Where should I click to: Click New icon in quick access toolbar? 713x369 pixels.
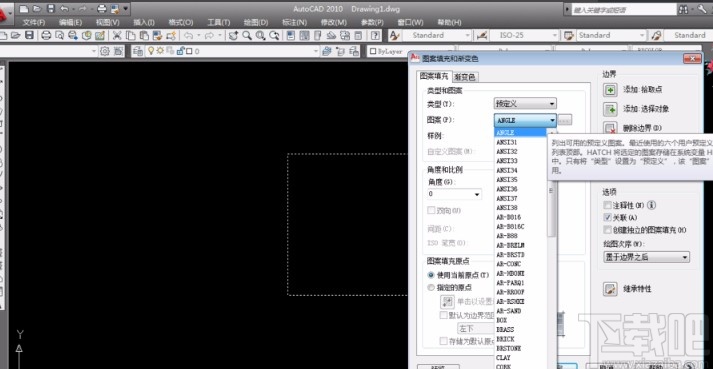23,9
